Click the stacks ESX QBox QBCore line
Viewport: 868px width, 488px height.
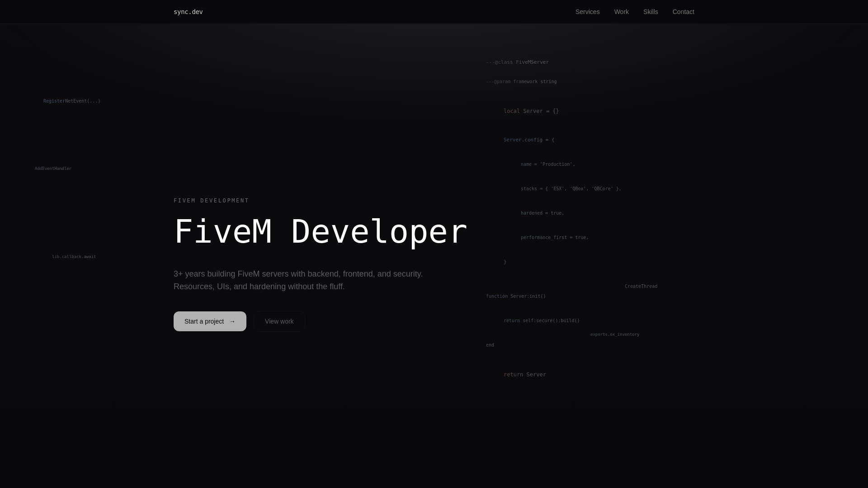coord(571,189)
